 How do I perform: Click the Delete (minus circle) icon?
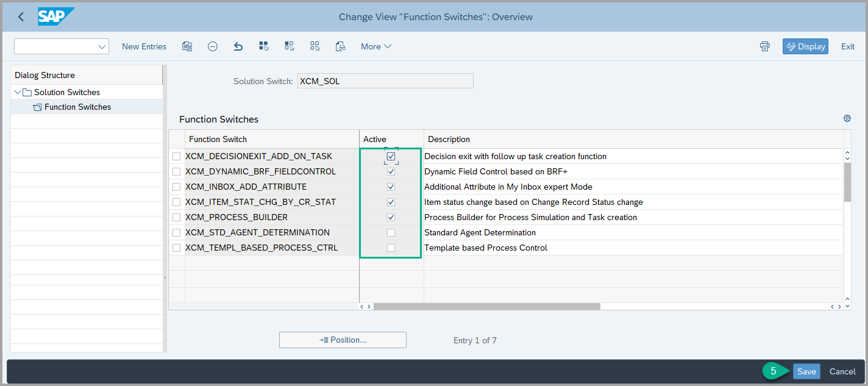(213, 46)
